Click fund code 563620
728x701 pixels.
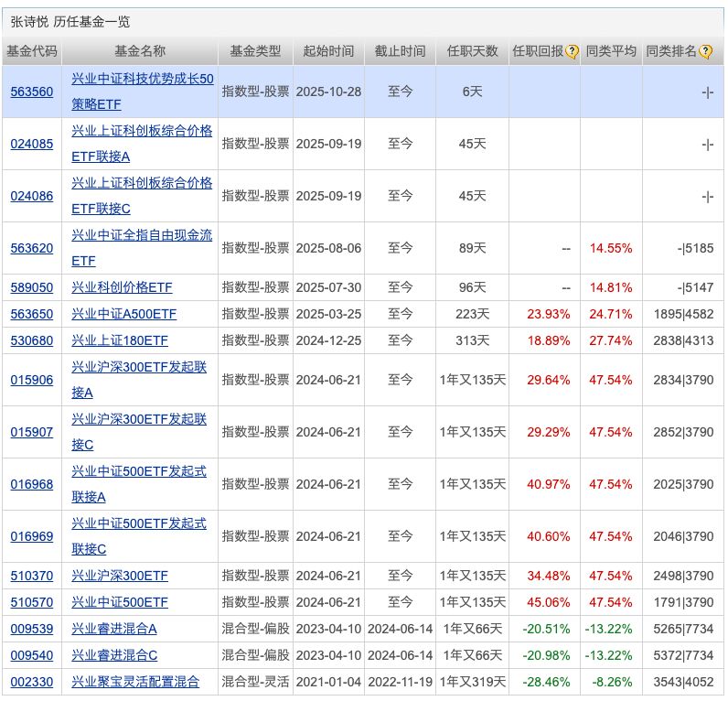point(32,248)
